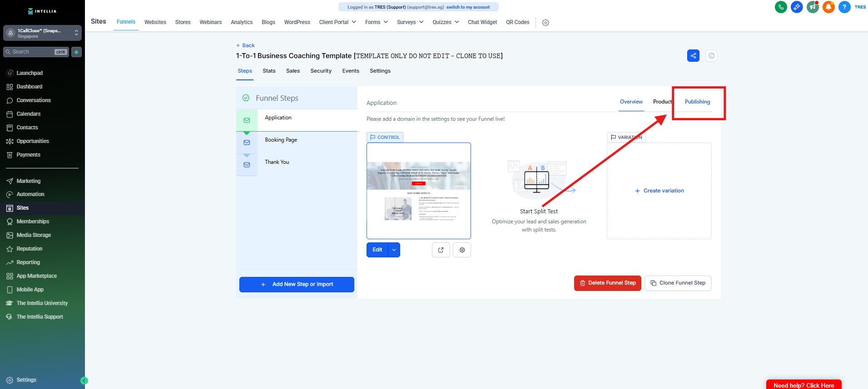This screenshot has height=389, width=868.
Task: Collapse the sidebar with green arrow
Action: click(x=84, y=381)
